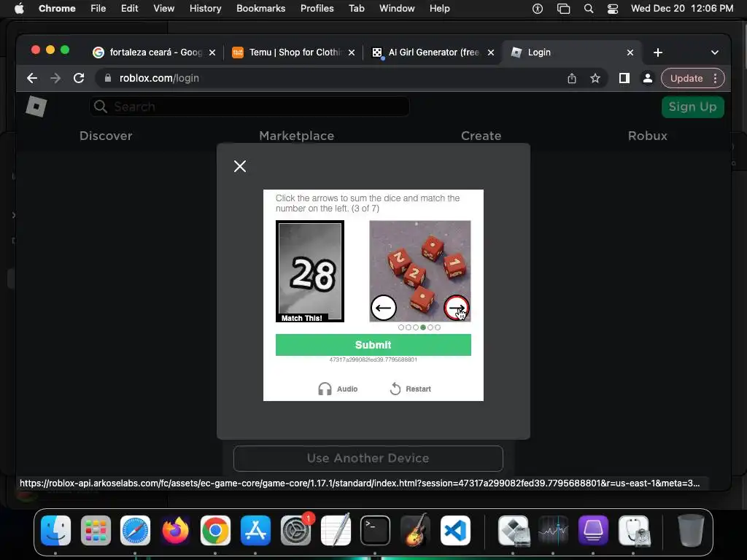Restart the captcha challenge
This screenshot has height=560, width=747.
click(x=410, y=389)
